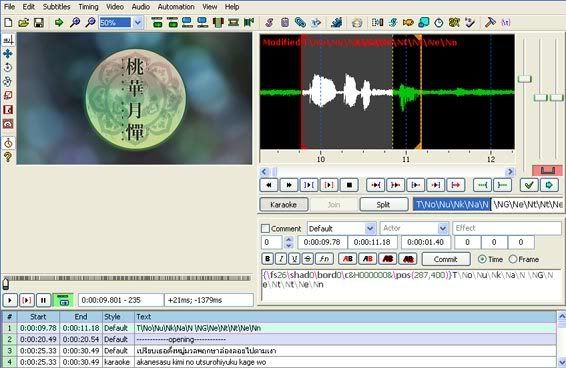Choose primary color AB button

[x=348, y=259]
